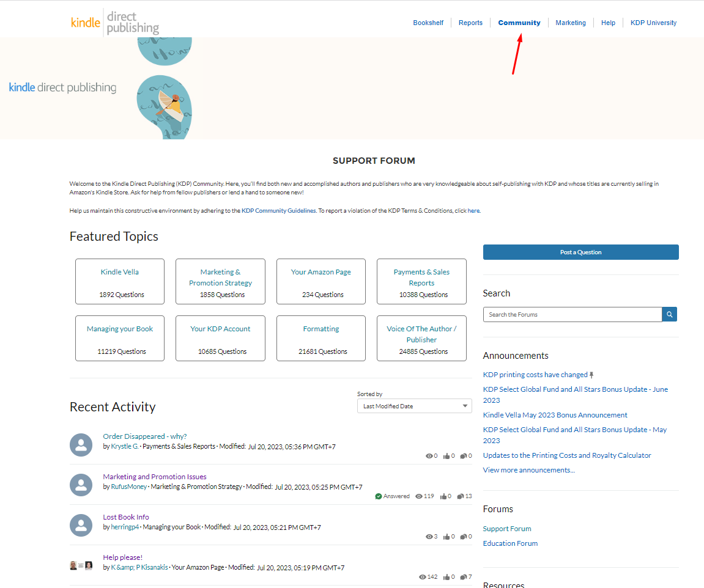Click comments icon on Marketing and Promotion Issues
This screenshot has width=704, height=588.
point(460,496)
